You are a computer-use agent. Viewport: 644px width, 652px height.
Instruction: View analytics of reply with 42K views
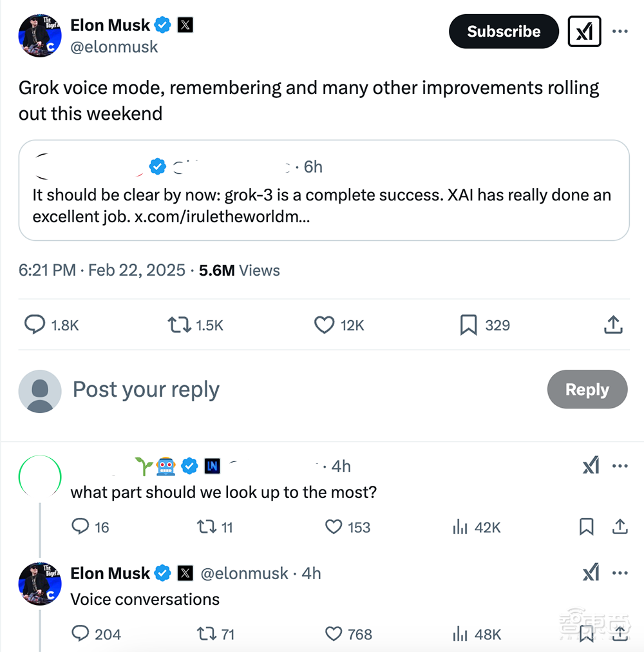460,527
